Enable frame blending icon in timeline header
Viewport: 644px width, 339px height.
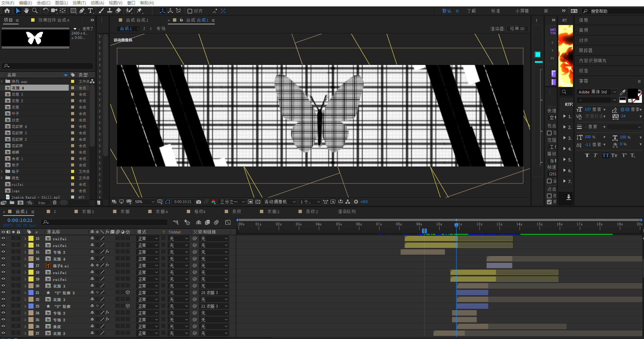click(x=207, y=222)
